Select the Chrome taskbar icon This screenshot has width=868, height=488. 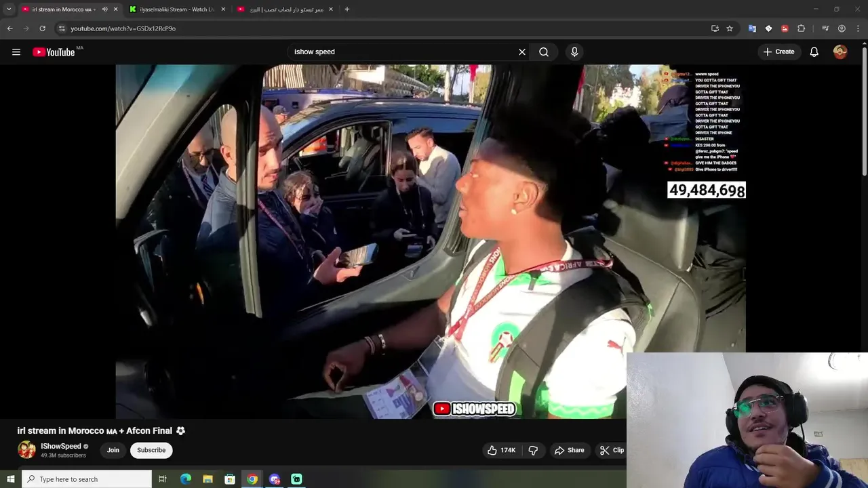(x=252, y=479)
